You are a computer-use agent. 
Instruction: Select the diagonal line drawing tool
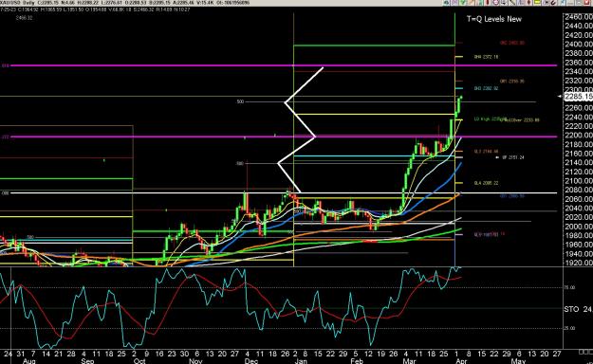click(512, 2)
